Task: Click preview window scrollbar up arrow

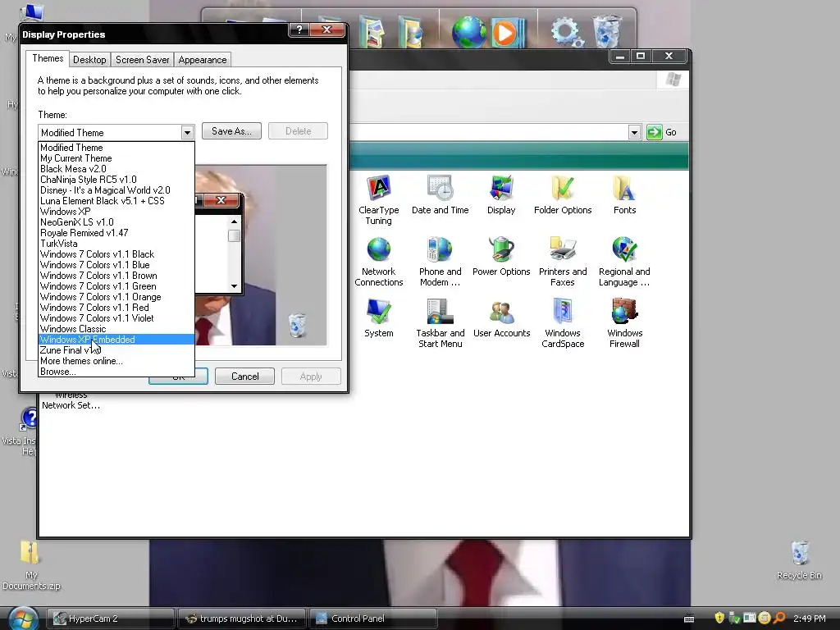Action: tap(234, 221)
